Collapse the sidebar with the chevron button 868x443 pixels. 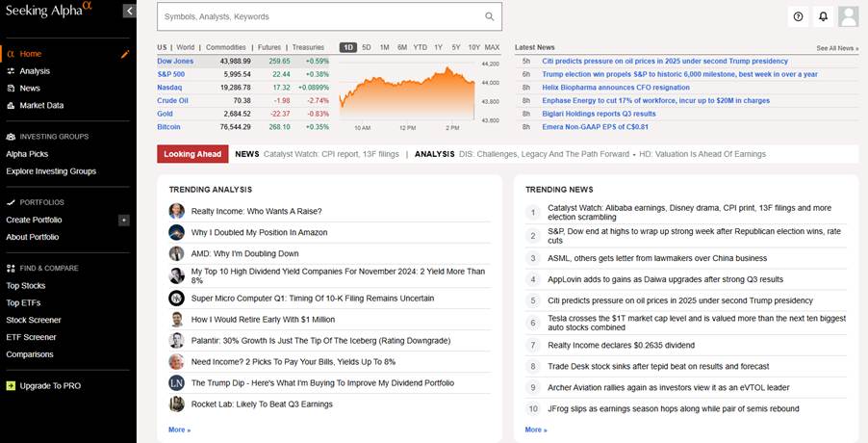click(x=130, y=11)
